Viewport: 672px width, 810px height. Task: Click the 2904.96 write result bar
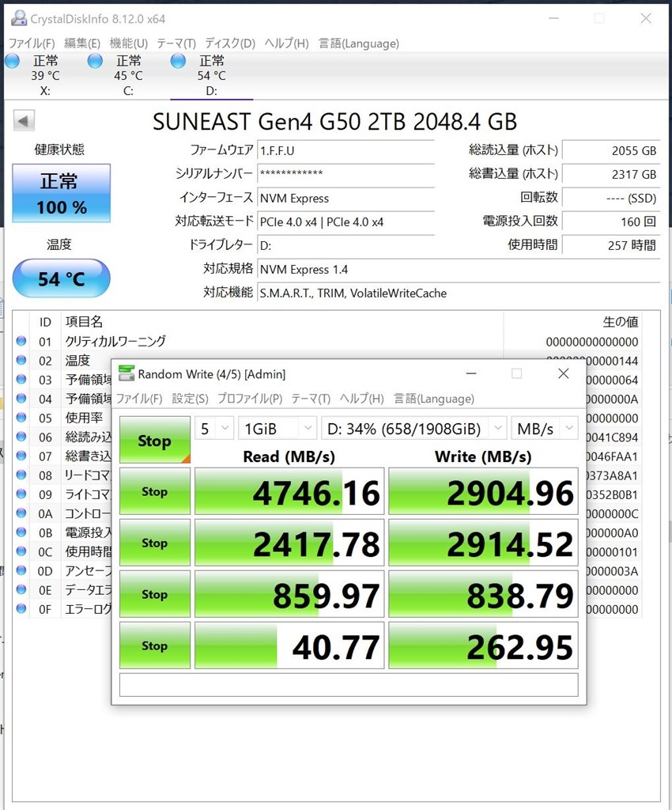[483, 491]
